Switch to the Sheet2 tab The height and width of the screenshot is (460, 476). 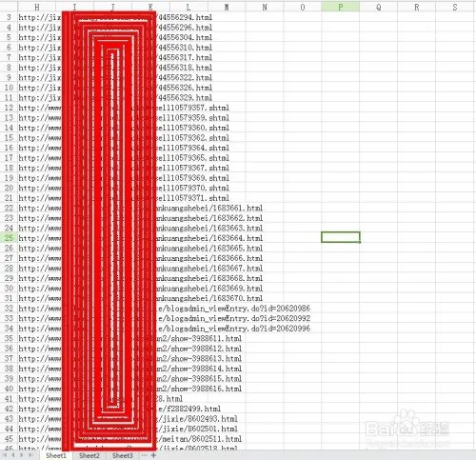pyautogui.click(x=89, y=455)
